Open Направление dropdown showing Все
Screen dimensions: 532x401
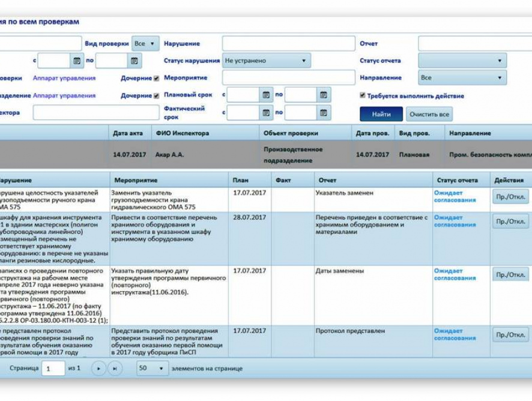(462, 77)
